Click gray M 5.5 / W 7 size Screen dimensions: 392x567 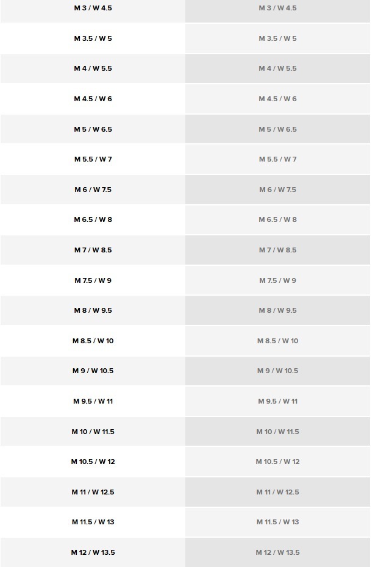click(x=277, y=159)
